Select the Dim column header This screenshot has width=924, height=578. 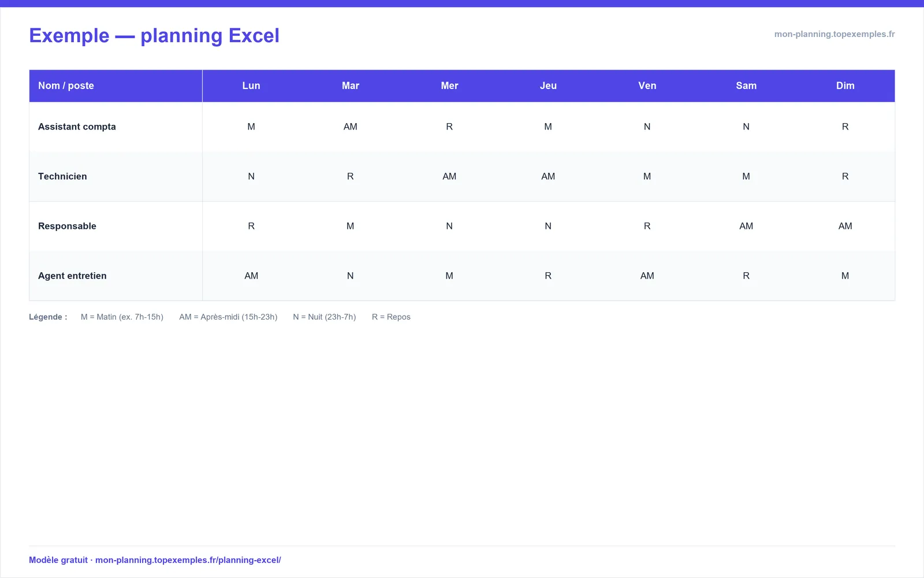pos(845,86)
